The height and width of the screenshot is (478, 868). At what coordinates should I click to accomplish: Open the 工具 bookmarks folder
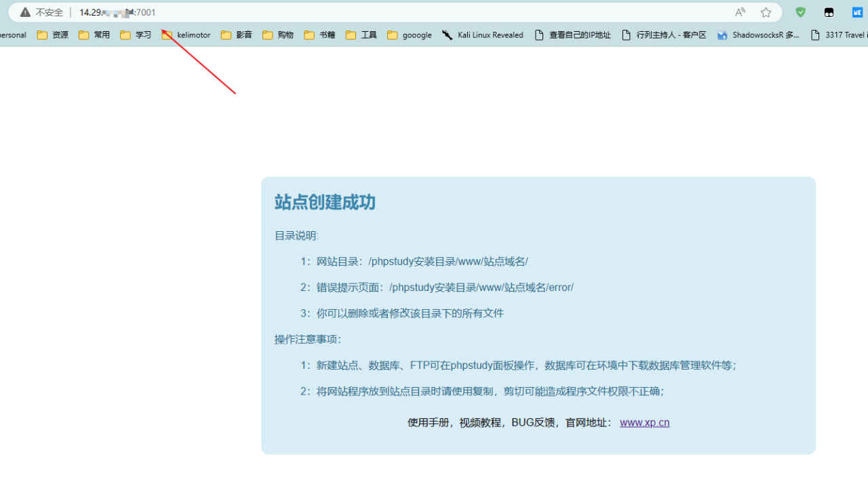point(360,35)
